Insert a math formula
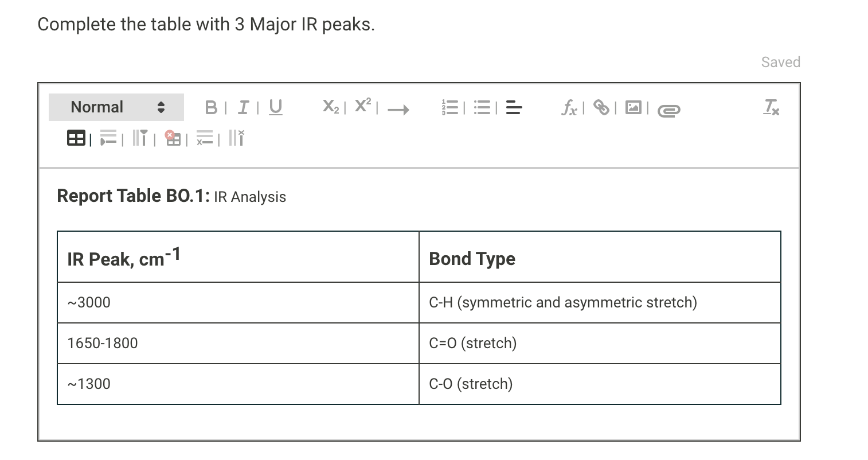 (x=569, y=108)
